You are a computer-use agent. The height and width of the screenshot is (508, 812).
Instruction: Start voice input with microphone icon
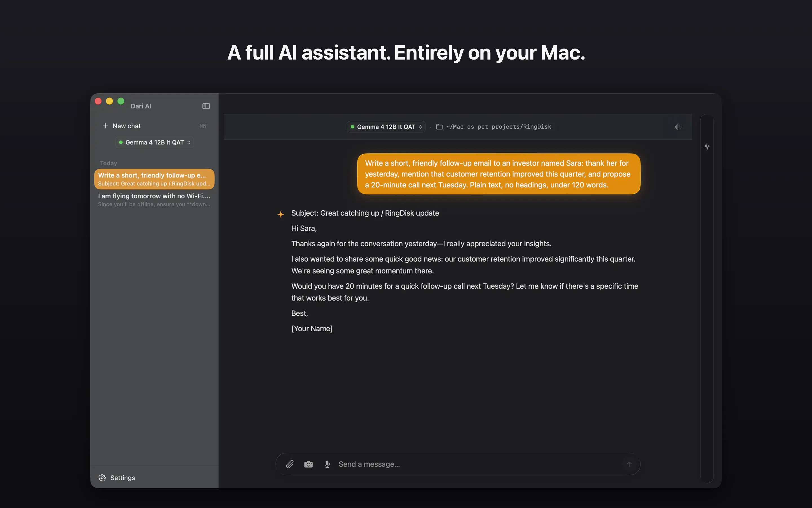point(327,464)
